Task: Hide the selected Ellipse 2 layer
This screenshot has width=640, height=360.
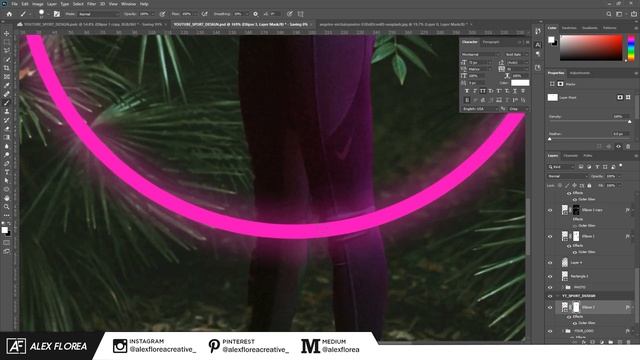Action: [550, 307]
